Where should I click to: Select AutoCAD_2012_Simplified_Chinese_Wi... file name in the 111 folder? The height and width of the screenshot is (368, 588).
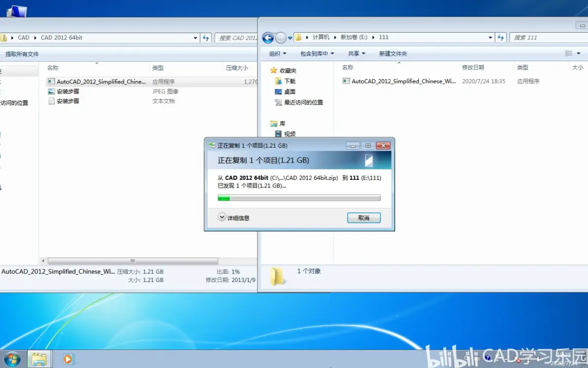pos(404,81)
